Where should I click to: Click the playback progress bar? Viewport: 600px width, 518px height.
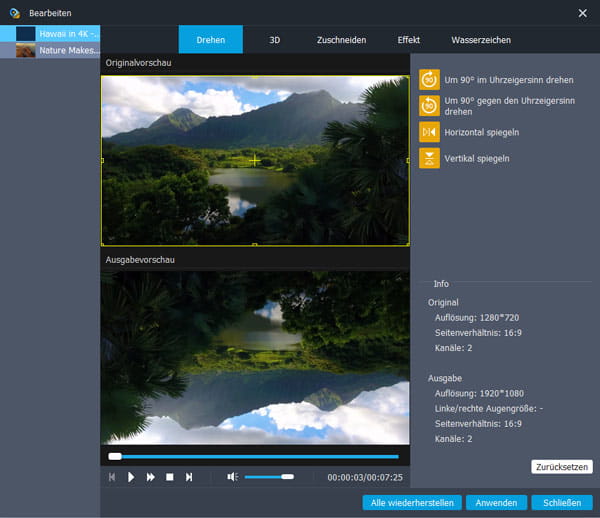click(x=253, y=456)
